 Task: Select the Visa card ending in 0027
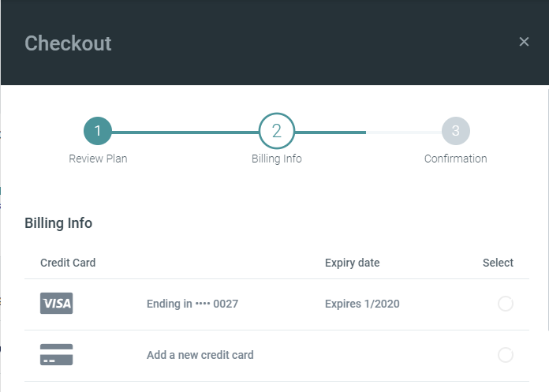pyautogui.click(x=506, y=304)
